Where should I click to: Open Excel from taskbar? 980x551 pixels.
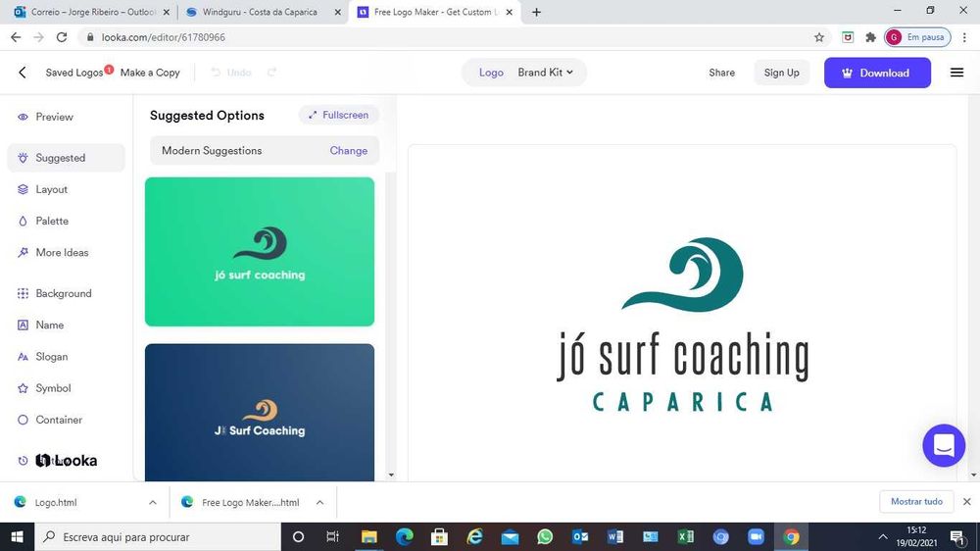686,536
